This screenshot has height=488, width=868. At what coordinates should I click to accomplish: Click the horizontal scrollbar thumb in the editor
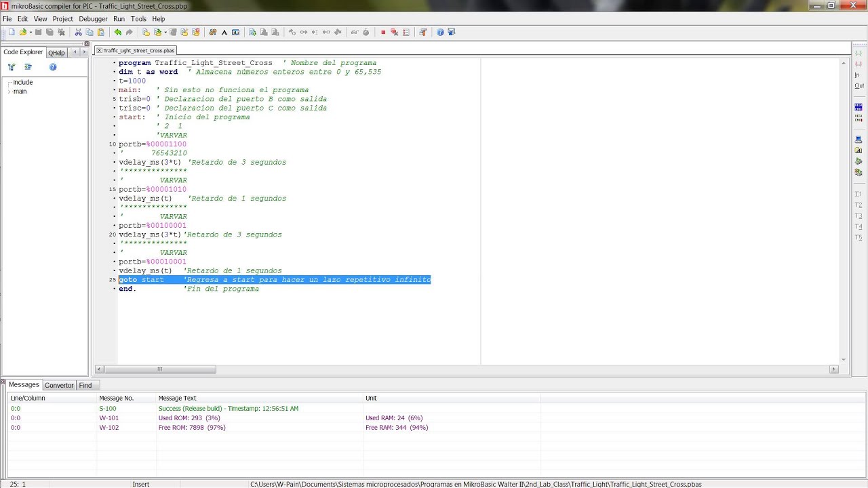pos(160,369)
